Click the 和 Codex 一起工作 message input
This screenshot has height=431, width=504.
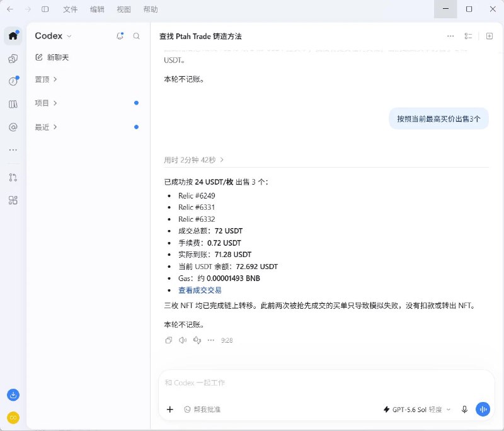tap(326, 382)
